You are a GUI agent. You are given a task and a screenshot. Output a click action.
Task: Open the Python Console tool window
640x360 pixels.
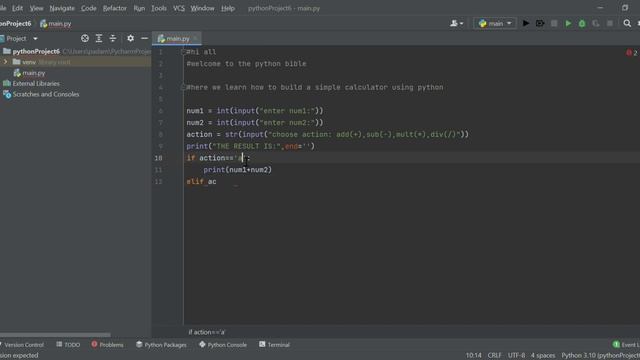(x=223, y=345)
